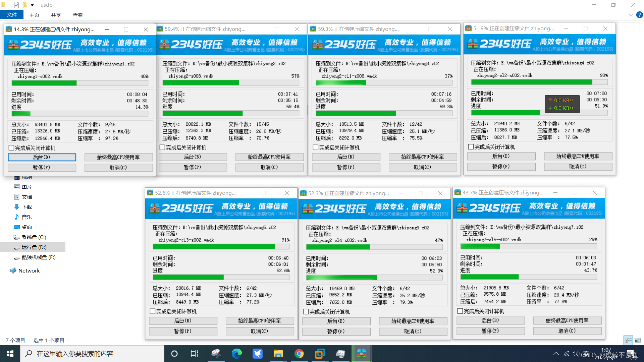This screenshot has height=362, width=644.
Task: Click VMware Workstation taskbar icon
Action: click(x=320, y=354)
